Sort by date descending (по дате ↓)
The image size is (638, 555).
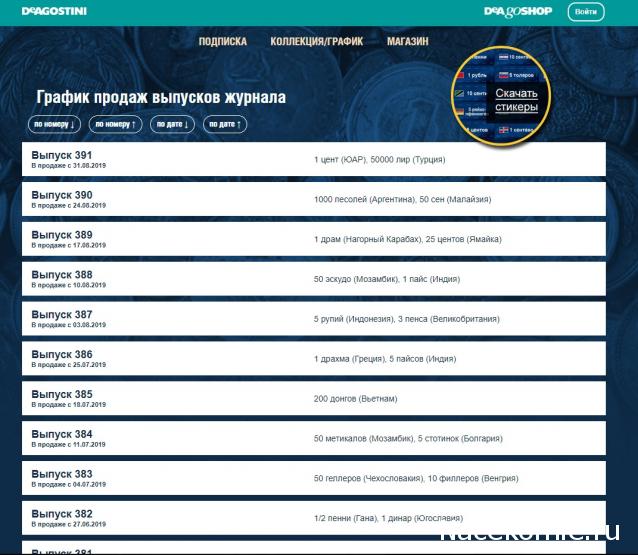(x=173, y=124)
